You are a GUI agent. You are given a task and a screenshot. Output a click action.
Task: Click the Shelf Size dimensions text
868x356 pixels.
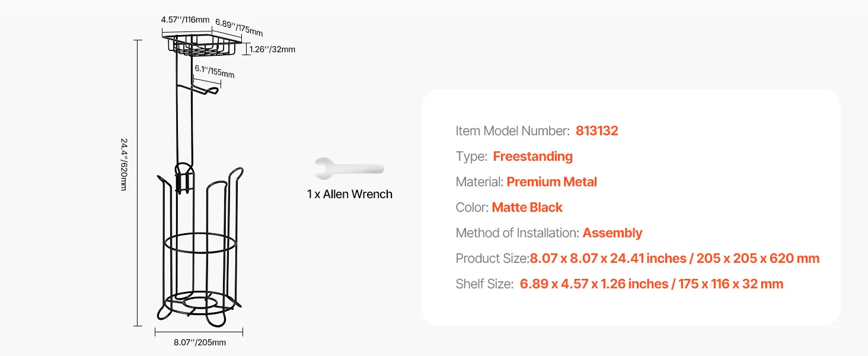click(x=652, y=284)
